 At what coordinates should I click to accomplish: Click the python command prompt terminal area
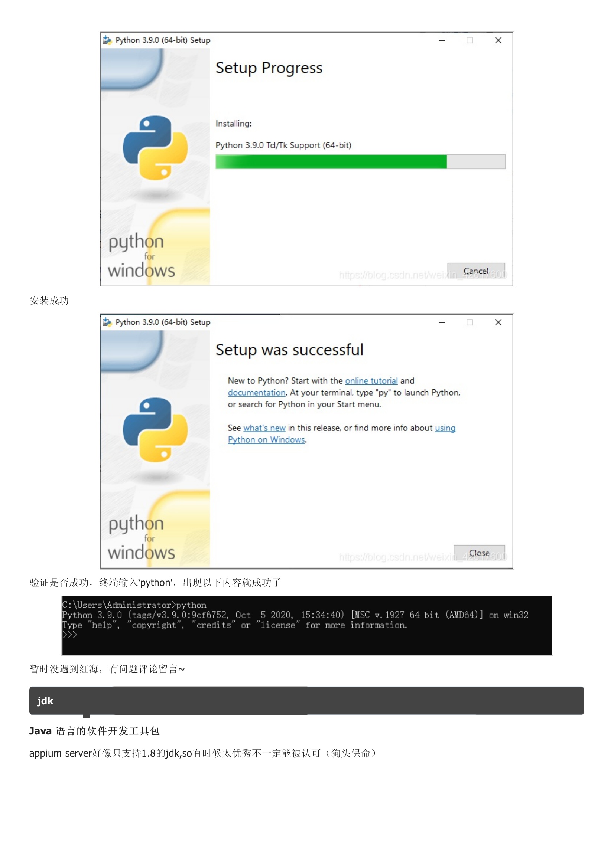[x=307, y=625]
